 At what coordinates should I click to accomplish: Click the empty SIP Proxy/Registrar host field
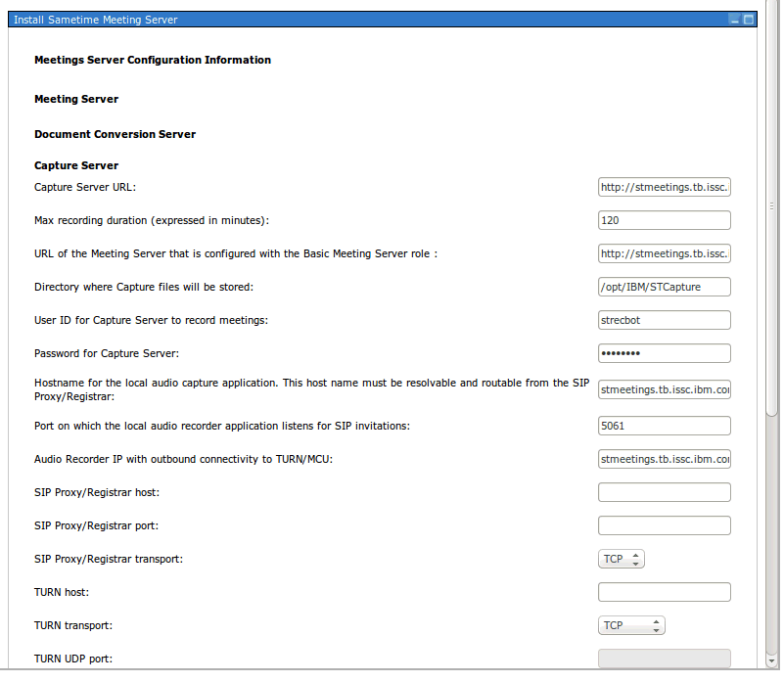pos(664,492)
